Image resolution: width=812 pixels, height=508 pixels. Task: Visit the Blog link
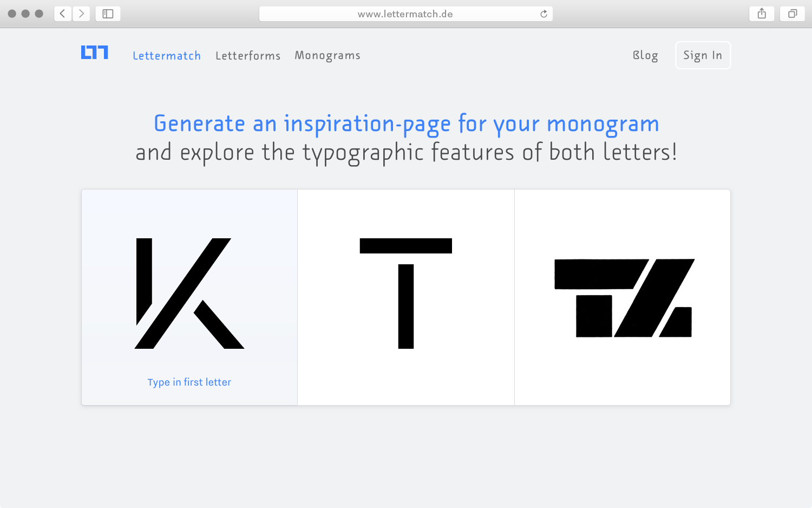[645, 55]
